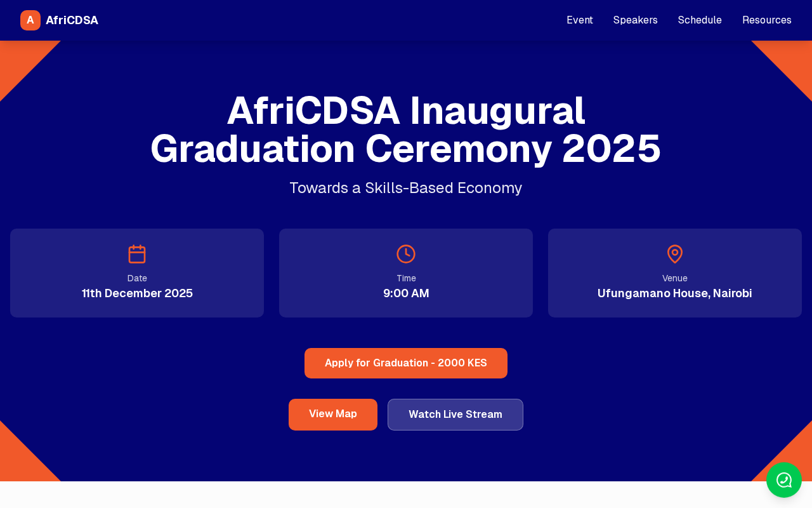The height and width of the screenshot is (508, 812).
Task: Open the Schedule nav link
Action: click(700, 20)
